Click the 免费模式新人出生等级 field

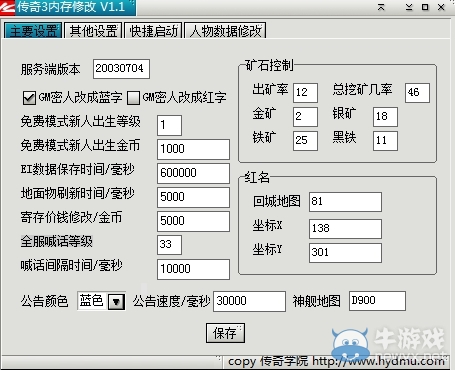[169, 125]
